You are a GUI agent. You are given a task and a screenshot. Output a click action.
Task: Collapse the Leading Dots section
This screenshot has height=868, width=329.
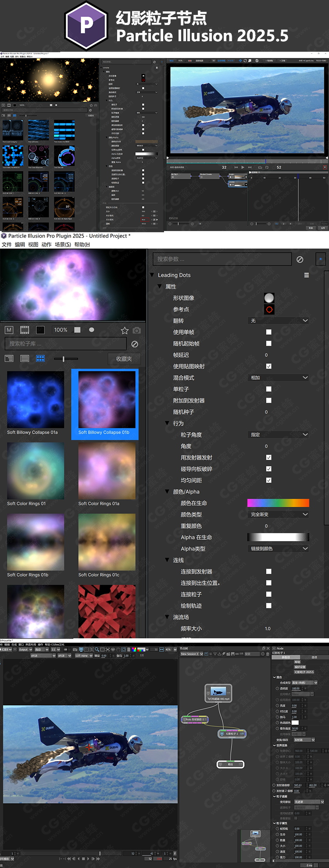tap(152, 275)
